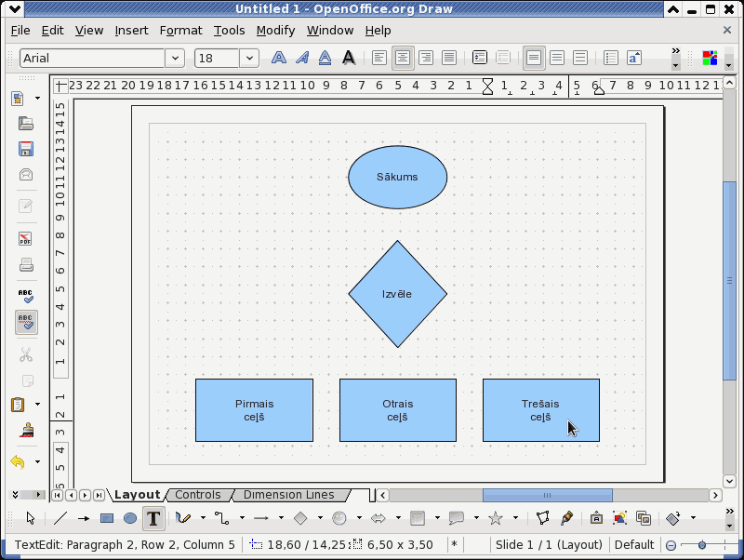Select the Callouts tool

457,518
